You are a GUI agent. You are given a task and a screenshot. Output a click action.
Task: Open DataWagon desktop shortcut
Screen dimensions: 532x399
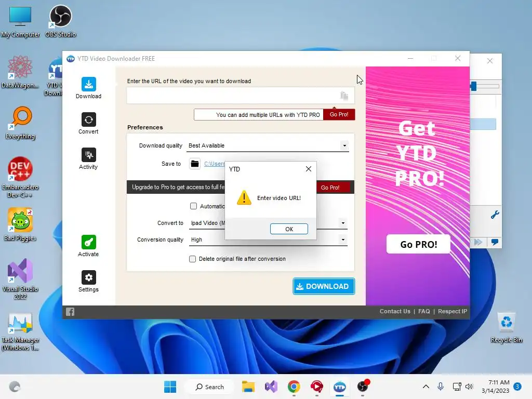(x=20, y=72)
